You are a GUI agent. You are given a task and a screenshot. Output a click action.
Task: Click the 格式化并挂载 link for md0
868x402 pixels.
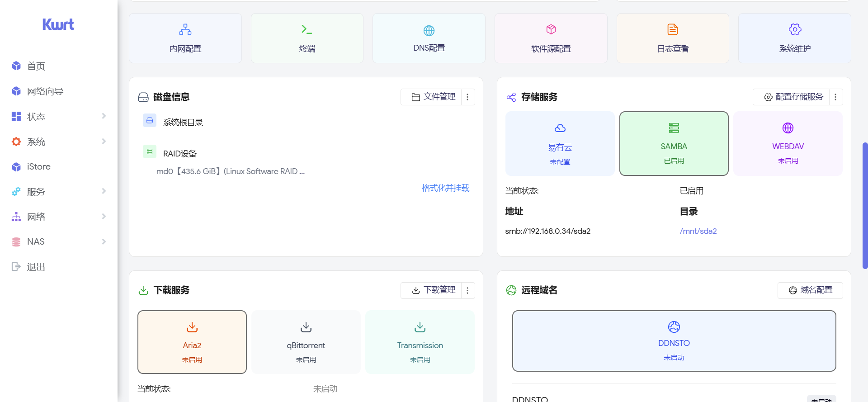(x=445, y=188)
